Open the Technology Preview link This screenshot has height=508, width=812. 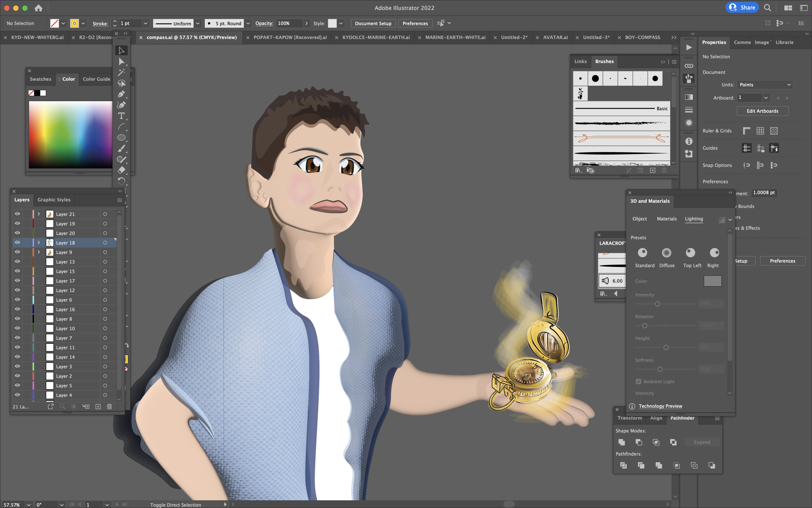660,406
